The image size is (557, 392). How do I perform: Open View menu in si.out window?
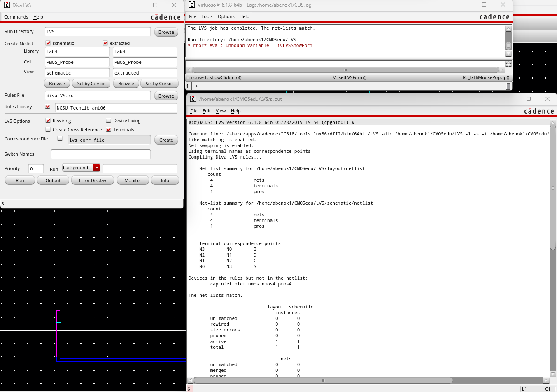[221, 111]
